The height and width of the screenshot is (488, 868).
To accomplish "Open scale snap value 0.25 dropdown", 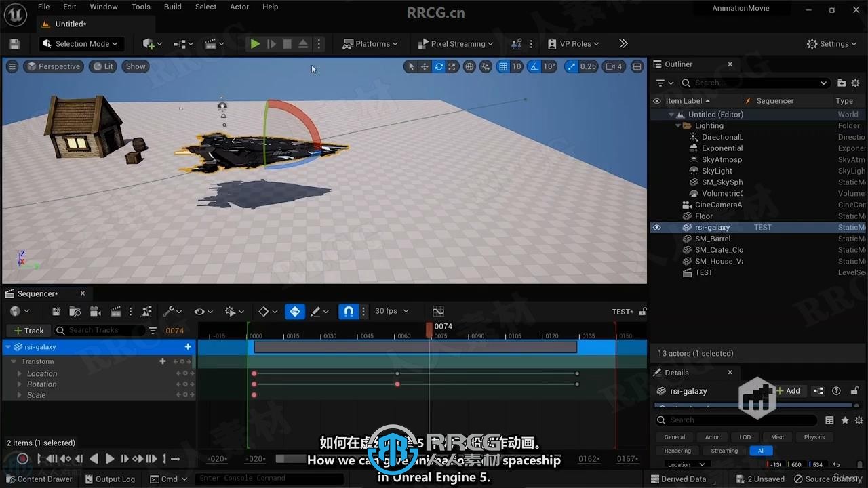I will pyautogui.click(x=589, y=66).
